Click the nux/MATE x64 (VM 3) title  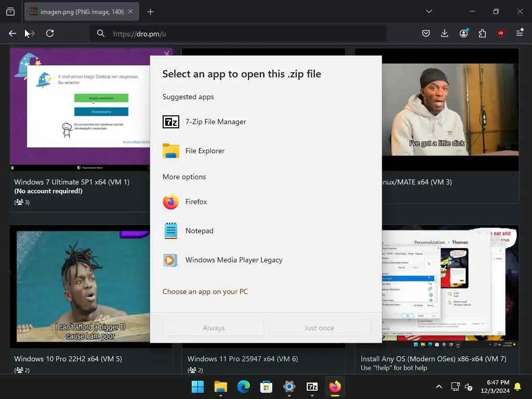(417, 182)
